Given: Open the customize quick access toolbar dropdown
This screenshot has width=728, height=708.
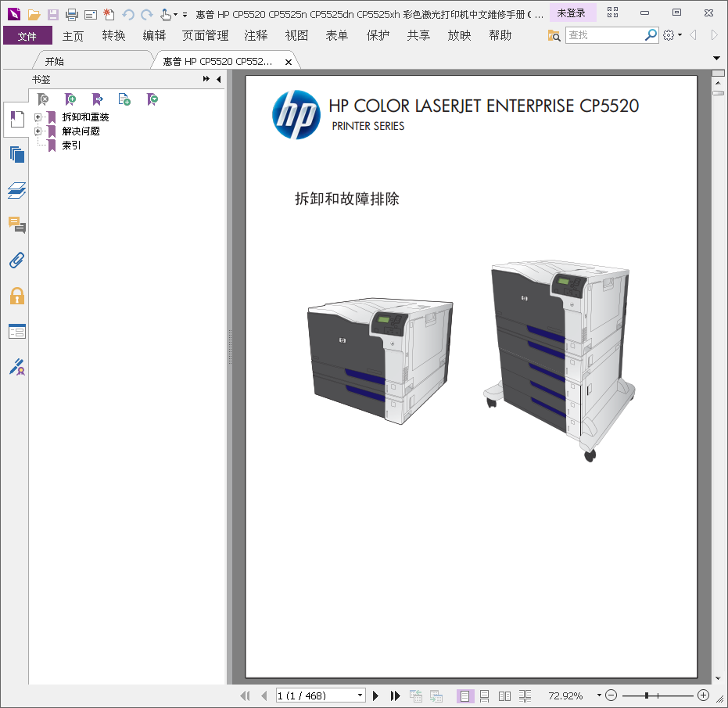Looking at the screenshot, I should point(185,15).
